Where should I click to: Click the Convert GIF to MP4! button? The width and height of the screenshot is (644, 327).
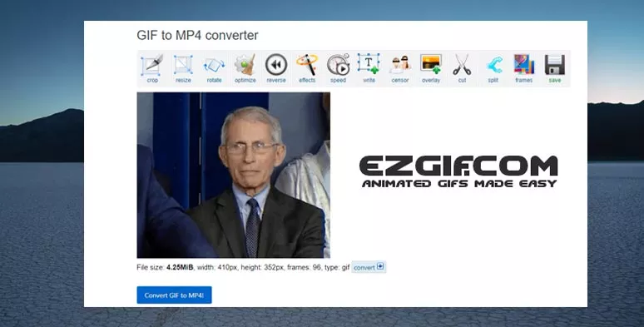click(174, 295)
